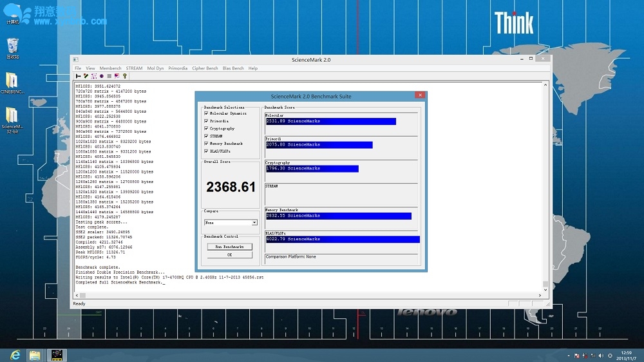
Task: Click the pencil icon in ScienceMark toolbar
Action: point(86,76)
